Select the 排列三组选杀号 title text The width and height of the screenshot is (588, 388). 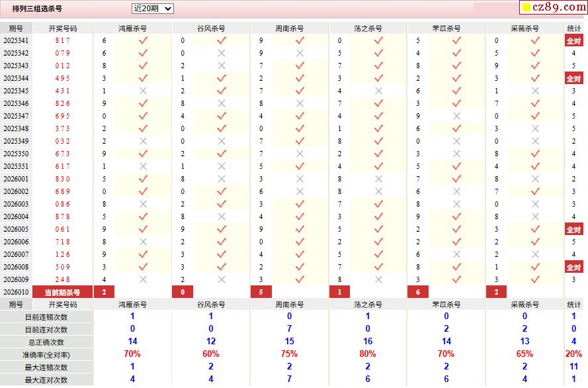(37, 9)
